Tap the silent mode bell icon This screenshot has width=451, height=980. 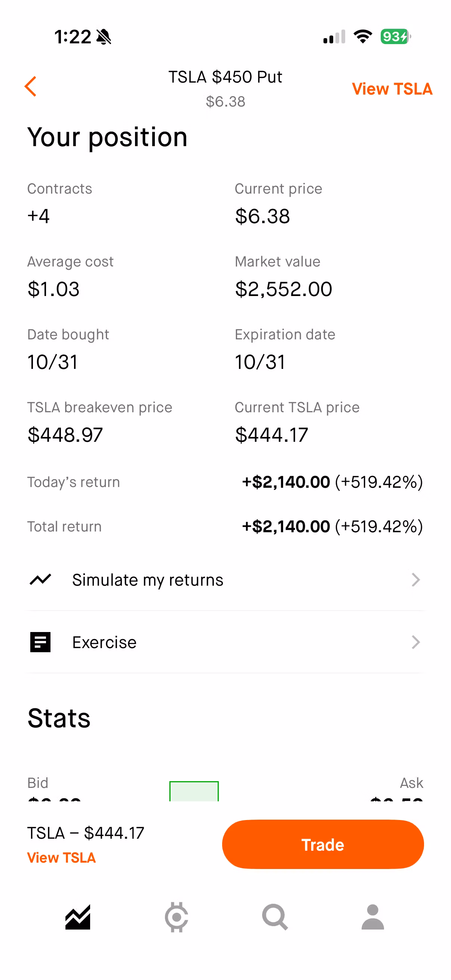104,37
